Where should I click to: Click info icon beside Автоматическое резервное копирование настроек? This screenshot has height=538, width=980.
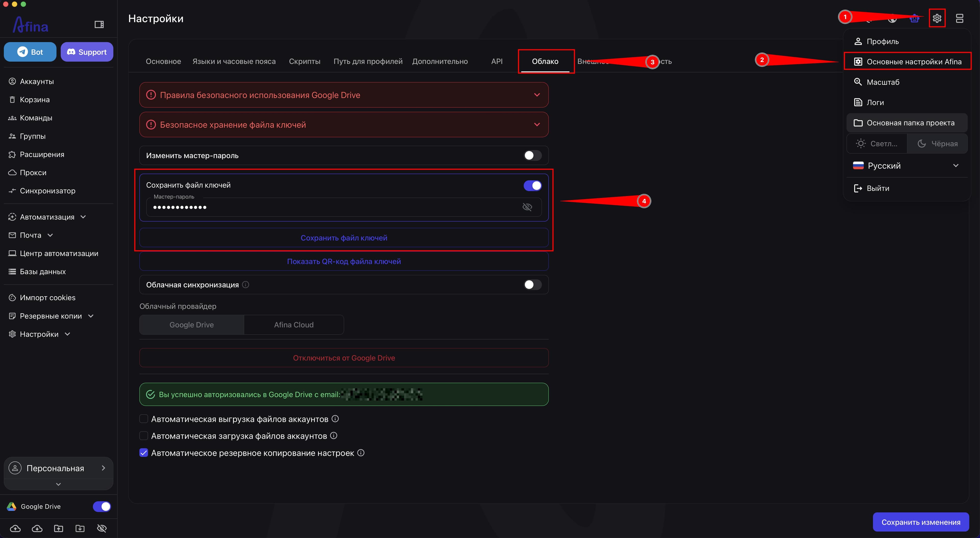[x=361, y=453]
